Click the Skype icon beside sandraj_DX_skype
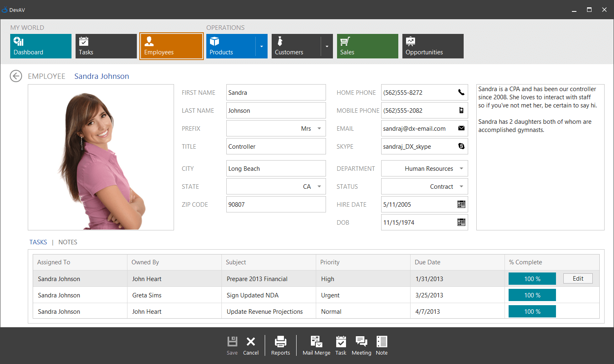This screenshot has height=364, width=614. tap(461, 146)
